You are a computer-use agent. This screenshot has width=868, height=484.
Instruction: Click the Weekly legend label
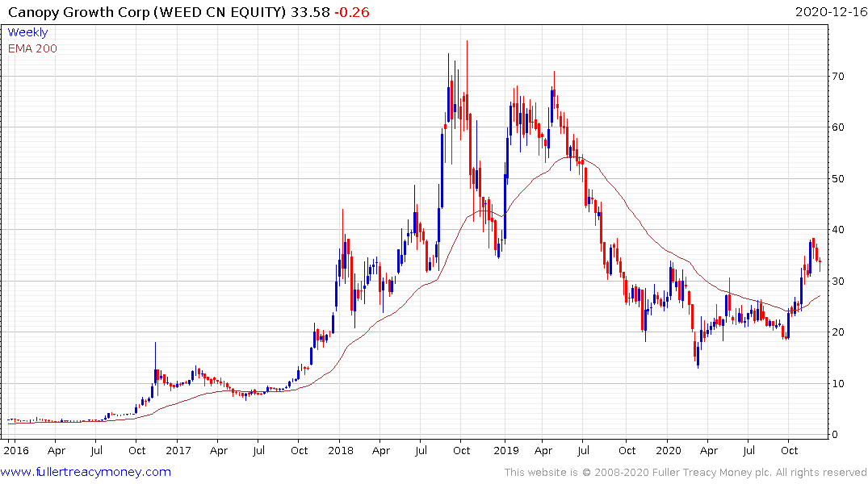(x=27, y=32)
